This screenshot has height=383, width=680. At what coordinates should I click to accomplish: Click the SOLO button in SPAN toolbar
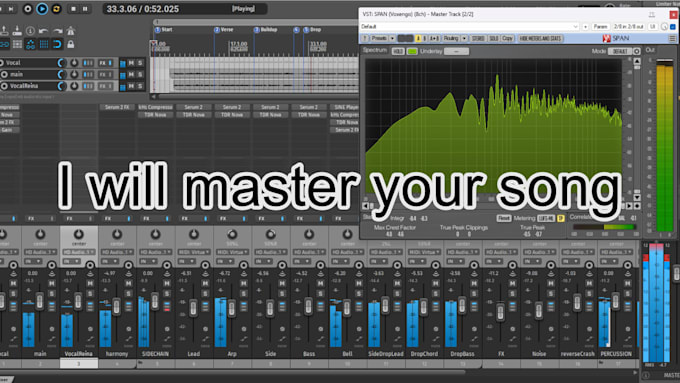(494, 39)
